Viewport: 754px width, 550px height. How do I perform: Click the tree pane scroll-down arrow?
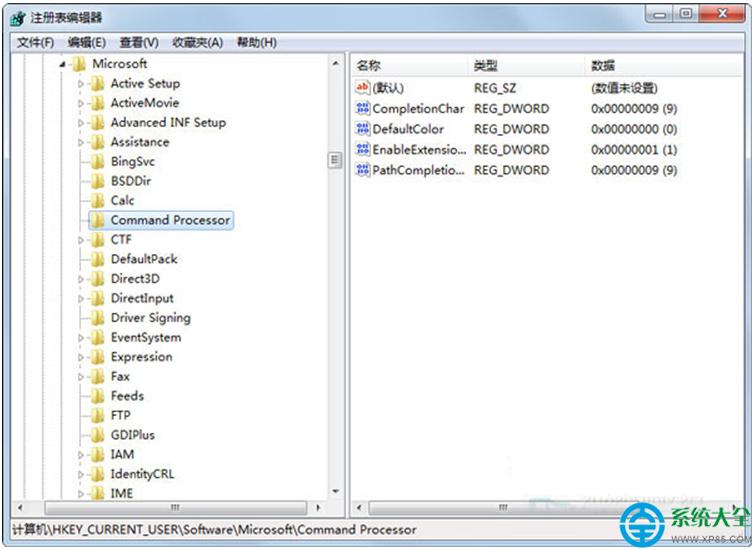335,493
